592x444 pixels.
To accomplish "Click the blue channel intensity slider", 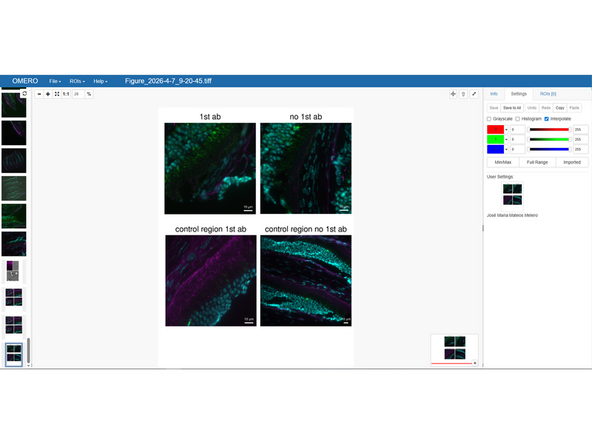I will pos(549,149).
